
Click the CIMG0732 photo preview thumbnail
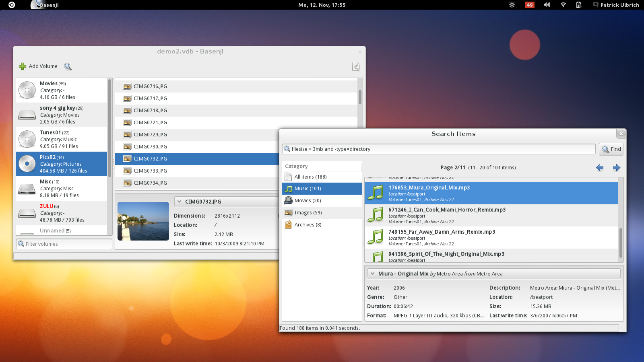143,221
